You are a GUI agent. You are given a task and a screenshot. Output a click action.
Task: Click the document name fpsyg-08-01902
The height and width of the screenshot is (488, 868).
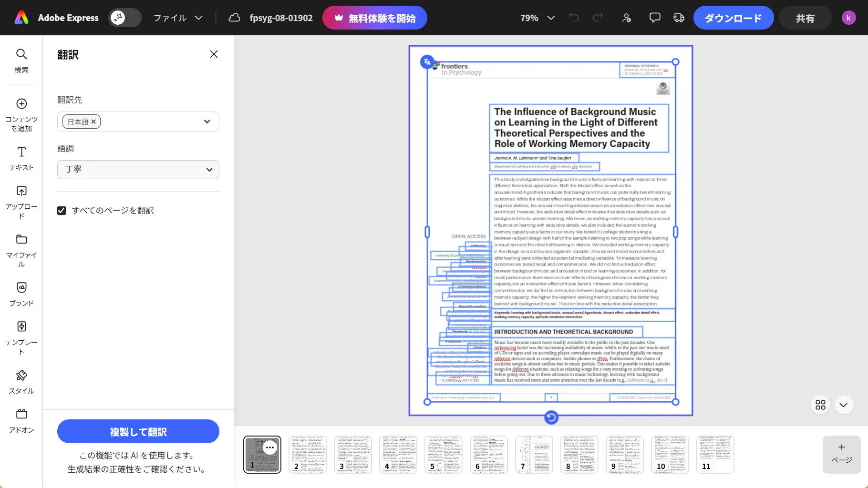pyautogui.click(x=281, y=18)
